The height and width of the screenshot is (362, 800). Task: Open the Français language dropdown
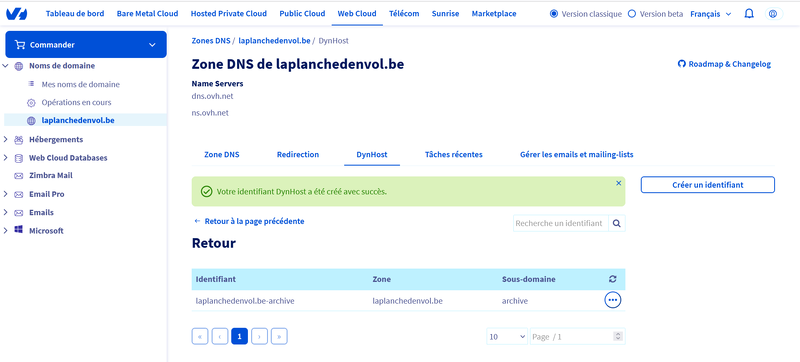pos(711,14)
